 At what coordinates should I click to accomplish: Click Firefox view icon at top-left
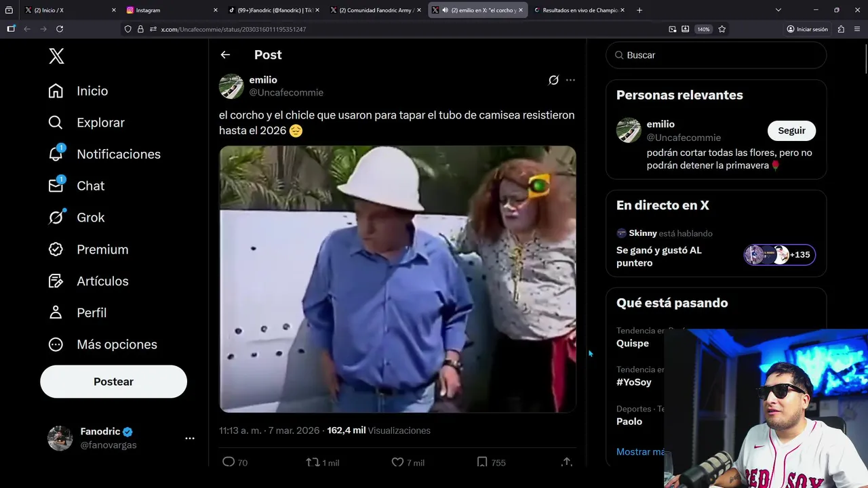pyautogui.click(x=9, y=10)
